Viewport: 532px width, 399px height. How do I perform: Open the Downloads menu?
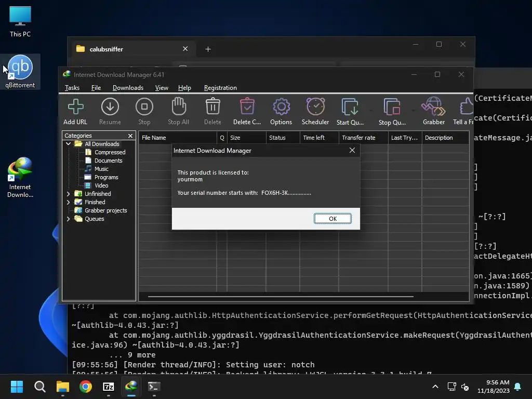(128, 87)
